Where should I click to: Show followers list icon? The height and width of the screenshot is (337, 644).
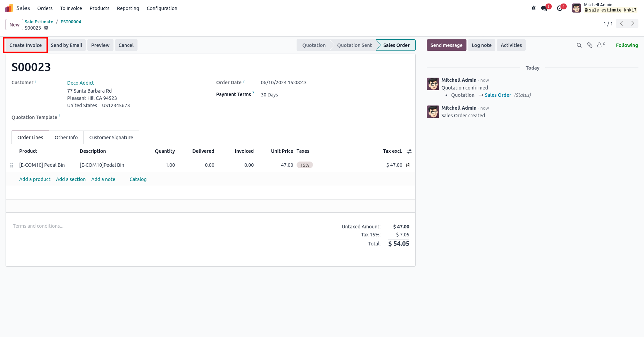pyautogui.click(x=601, y=45)
